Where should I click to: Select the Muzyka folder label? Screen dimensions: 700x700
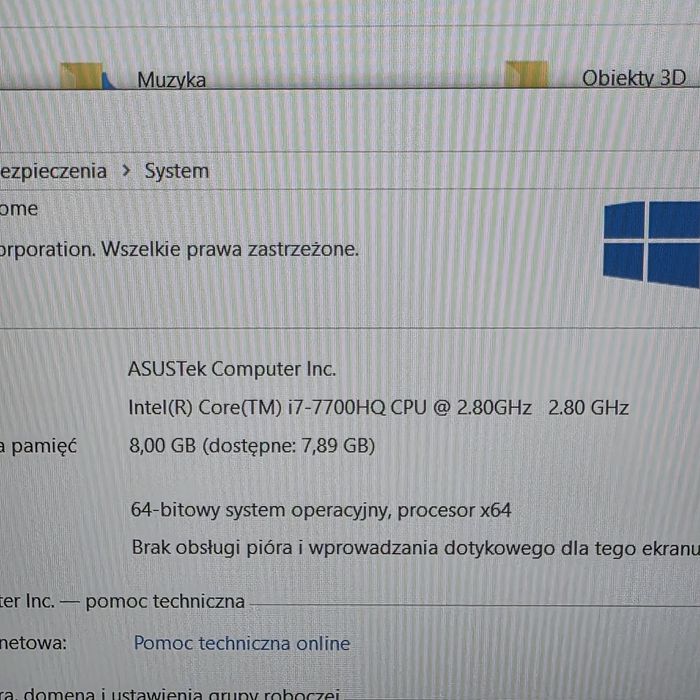[171, 80]
